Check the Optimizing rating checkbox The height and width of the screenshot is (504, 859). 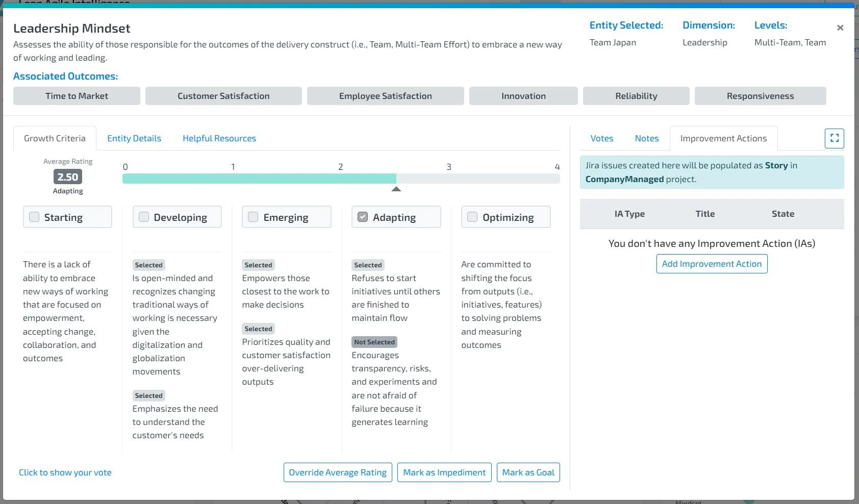(x=472, y=217)
